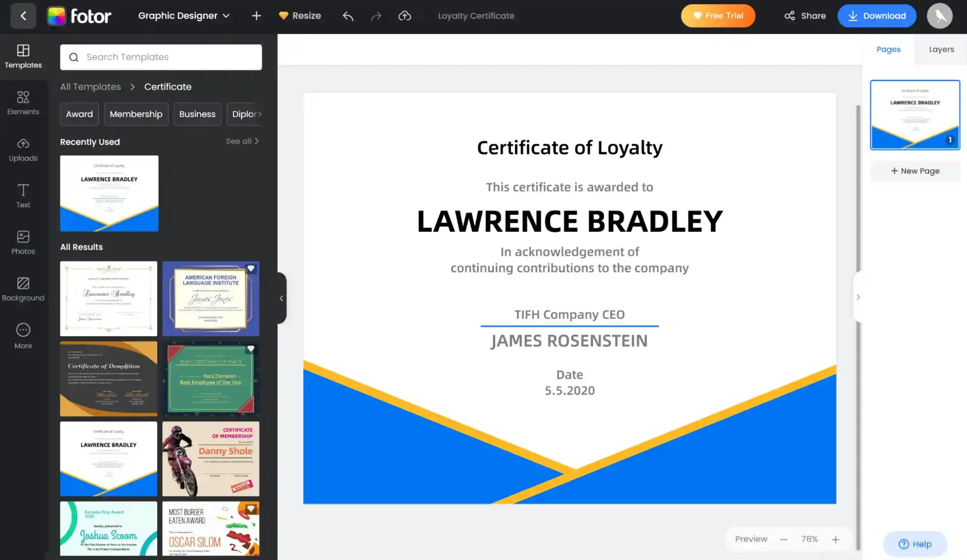Image resolution: width=967 pixels, height=560 pixels.
Task: Open the Text panel
Action: 23,195
